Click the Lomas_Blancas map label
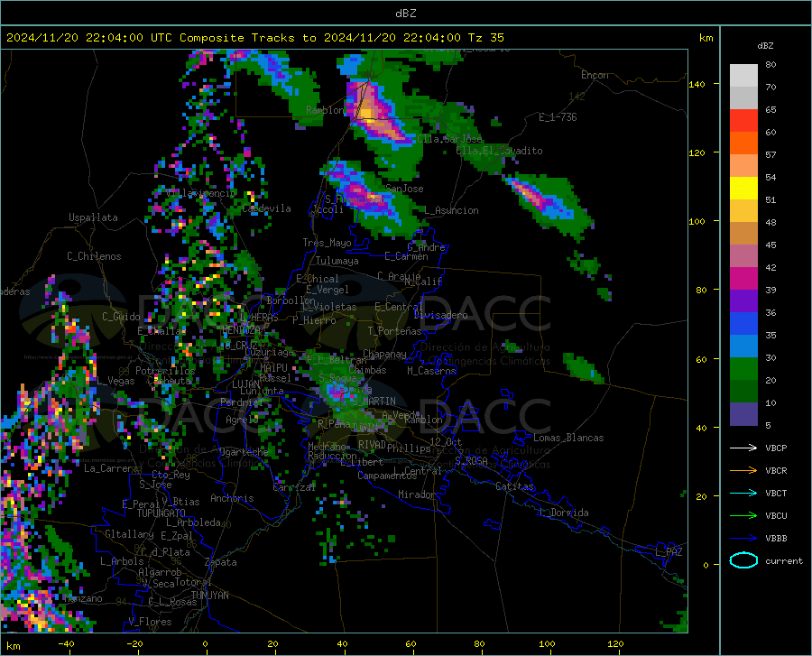 pos(568,438)
